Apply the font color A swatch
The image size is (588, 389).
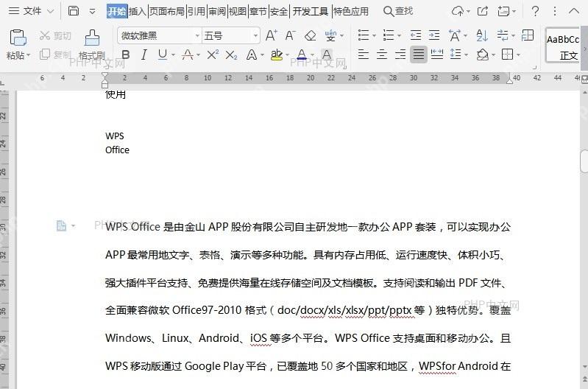[x=302, y=55]
